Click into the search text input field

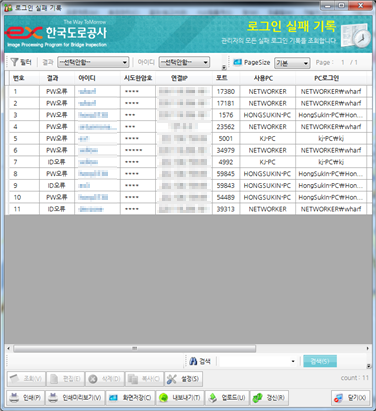click(x=254, y=361)
